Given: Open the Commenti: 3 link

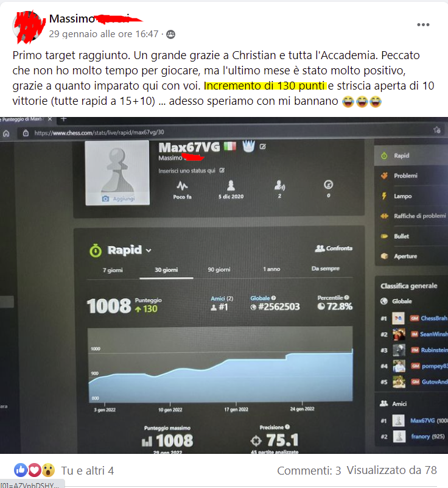Looking at the screenshot, I should pyautogui.click(x=309, y=470).
